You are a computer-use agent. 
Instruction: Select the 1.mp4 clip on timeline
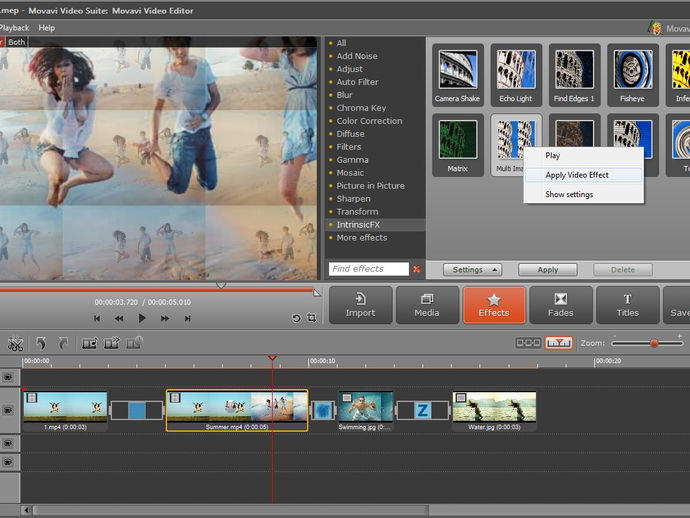click(x=65, y=411)
